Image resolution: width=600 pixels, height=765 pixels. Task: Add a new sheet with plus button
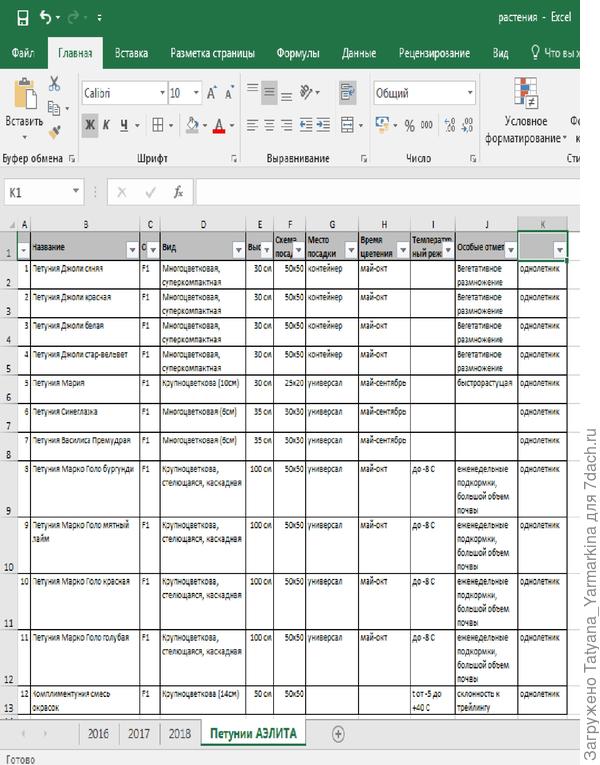[x=338, y=733]
